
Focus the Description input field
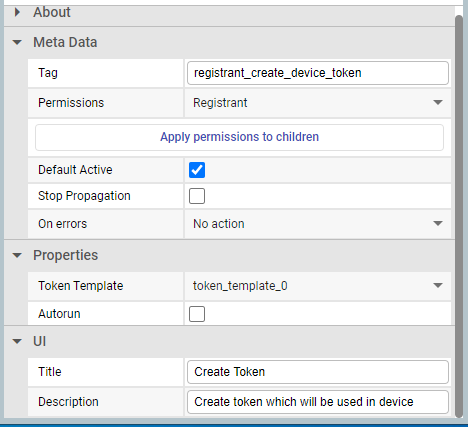coord(318,402)
